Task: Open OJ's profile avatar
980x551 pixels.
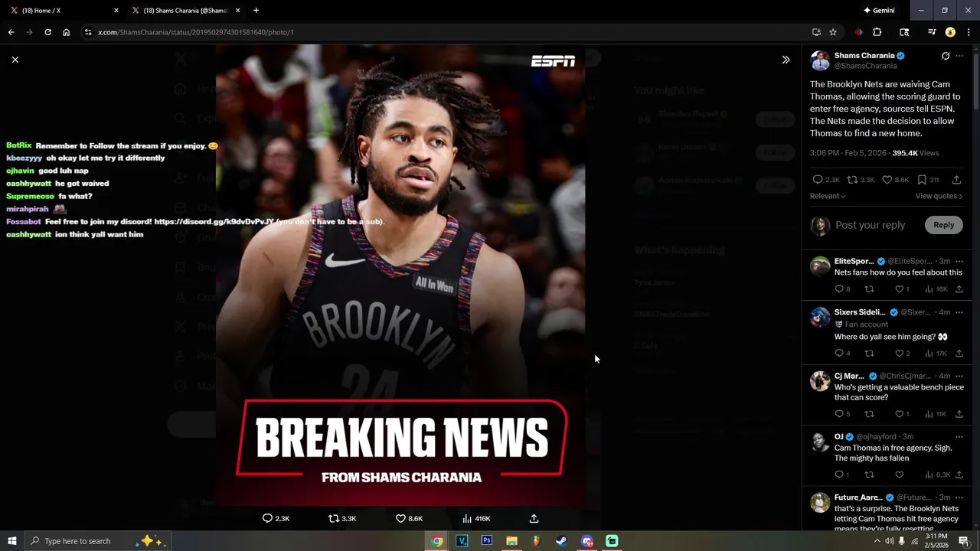Action: 820,442
